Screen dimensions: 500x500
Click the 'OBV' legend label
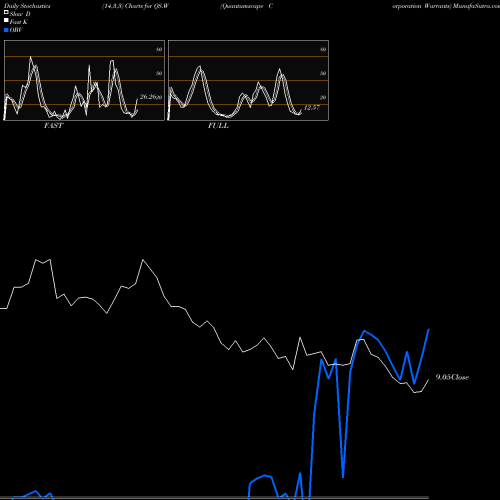point(16,30)
